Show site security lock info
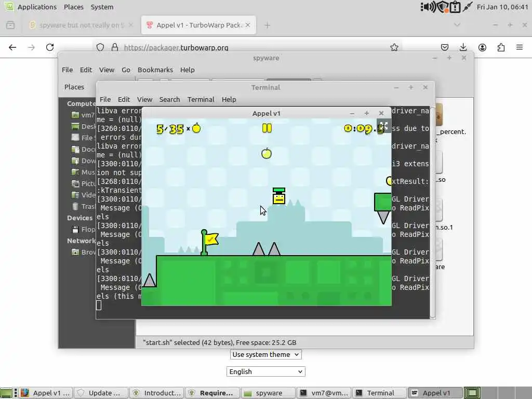Screen dimensions: 532x399 click(115, 47)
